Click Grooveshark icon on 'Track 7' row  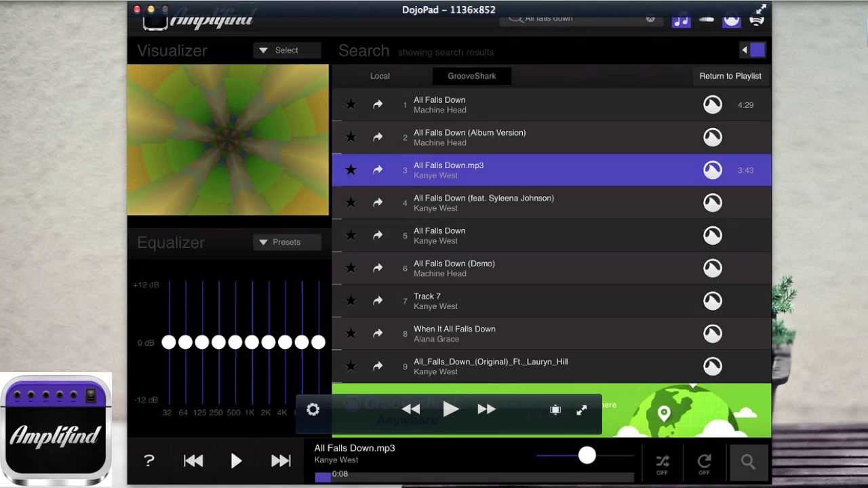712,300
